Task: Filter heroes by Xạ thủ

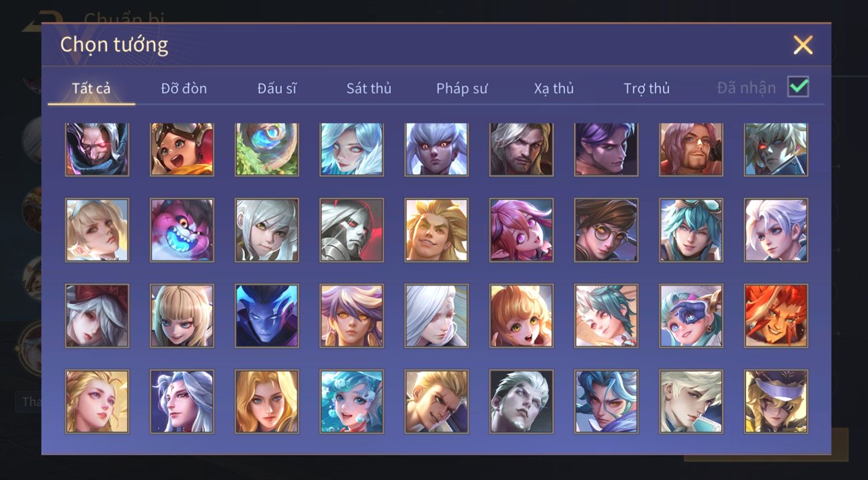Action: pos(554,88)
